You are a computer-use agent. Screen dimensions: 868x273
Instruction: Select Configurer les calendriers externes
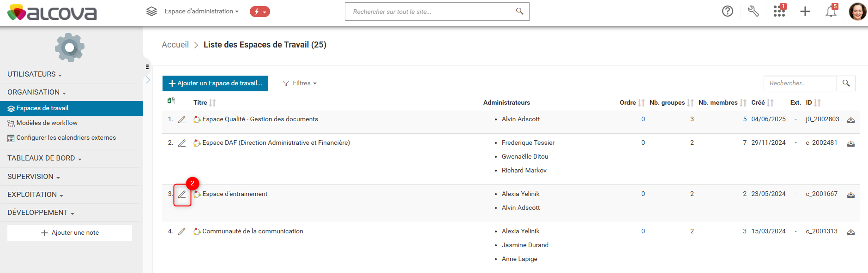pyautogui.click(x=66, y=137)
